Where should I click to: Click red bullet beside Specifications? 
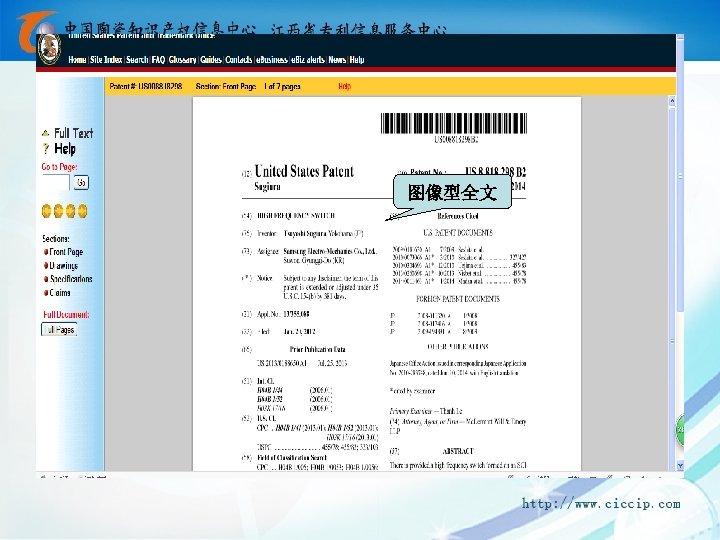coord(46,279)
